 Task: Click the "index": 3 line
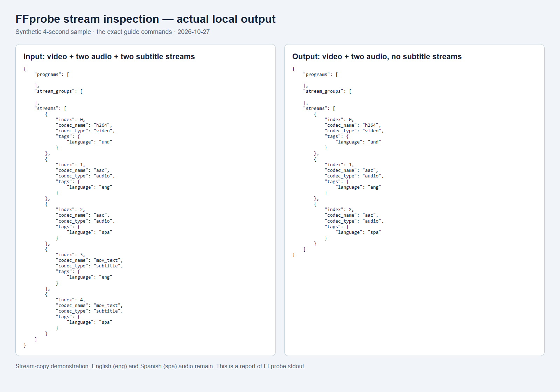pyautogui.click(x=70, y=255)
